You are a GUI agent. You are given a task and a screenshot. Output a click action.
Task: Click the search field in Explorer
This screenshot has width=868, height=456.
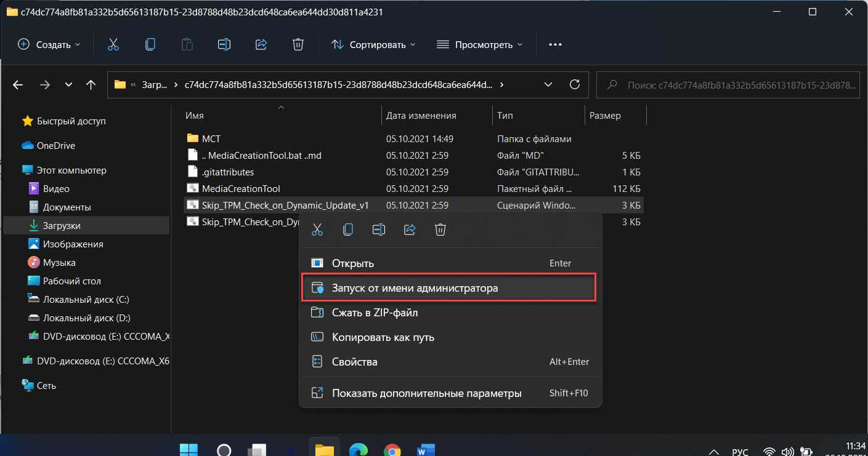(733, 85)
